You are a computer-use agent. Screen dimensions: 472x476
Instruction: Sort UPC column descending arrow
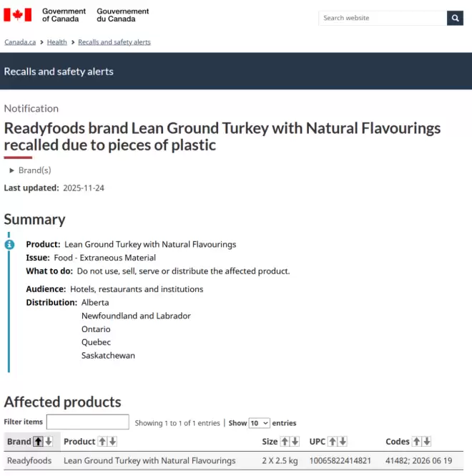(343, 441)
